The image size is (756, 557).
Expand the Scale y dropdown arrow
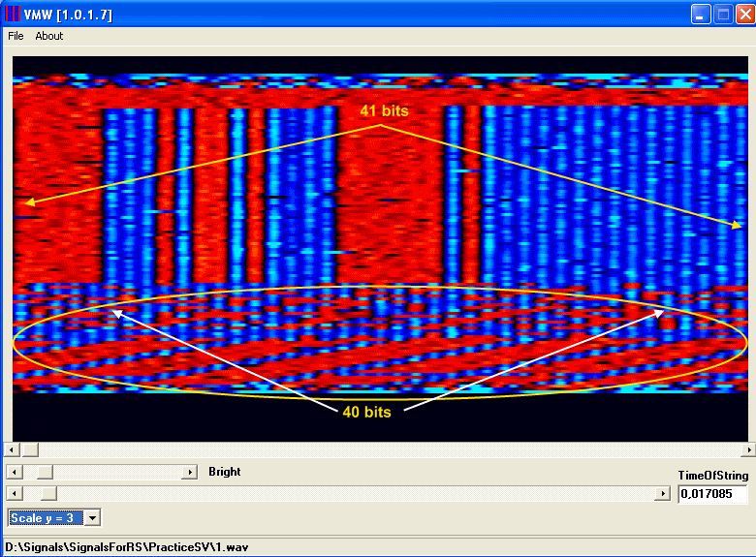pyautogui.click(x=93, y=518)
